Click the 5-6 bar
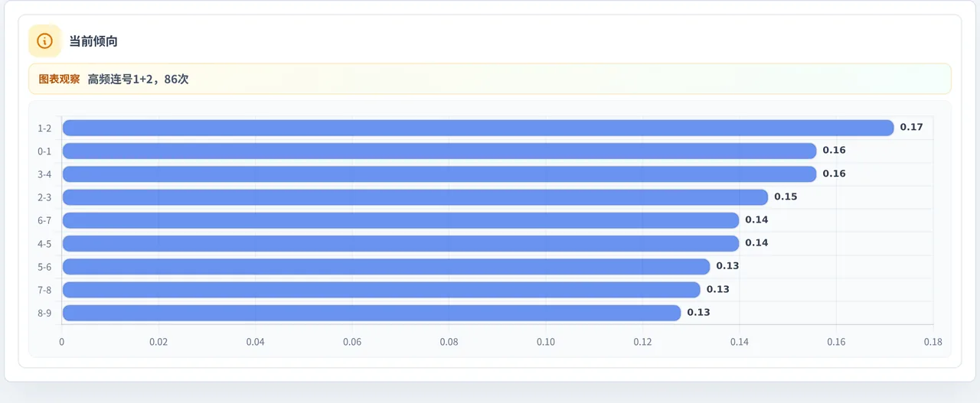The height and width of the screenshot is (403, 980). (386, 266)
